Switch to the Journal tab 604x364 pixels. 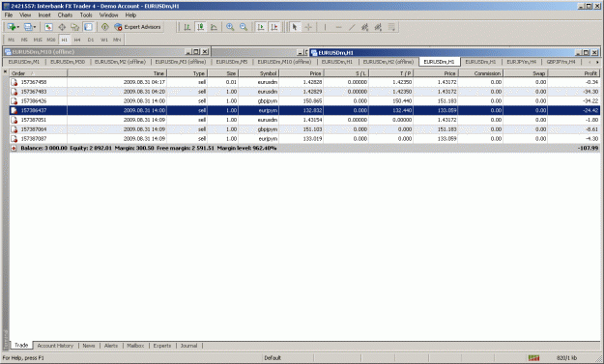[188, 346]
